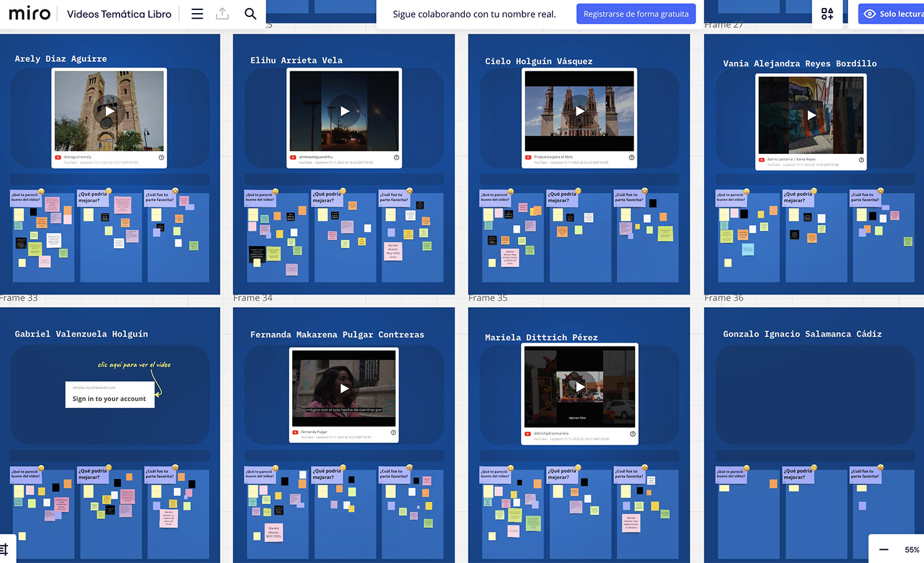This screenshot has width=924, height=563.
Task: Click zoom out minus button
Action: click(x=883, y=550)
